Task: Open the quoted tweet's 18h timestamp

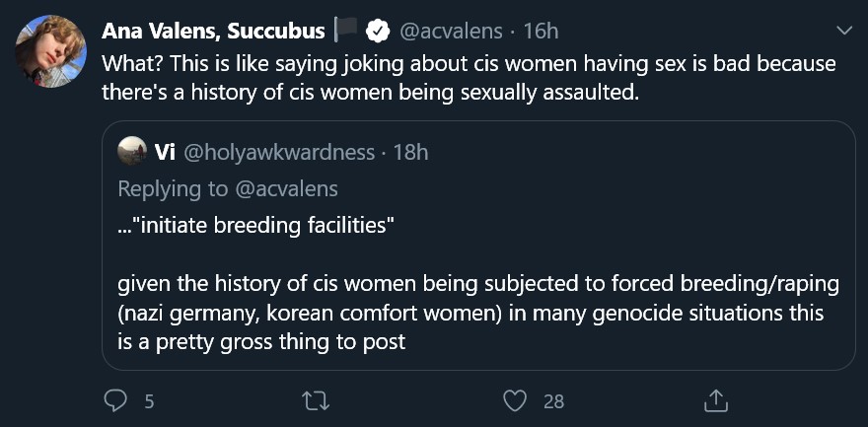Action: [410, 152]
